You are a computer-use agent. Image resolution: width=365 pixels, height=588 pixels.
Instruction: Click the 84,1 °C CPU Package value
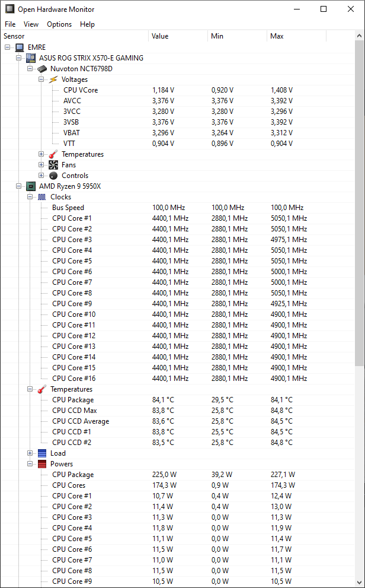click(163, 400)
